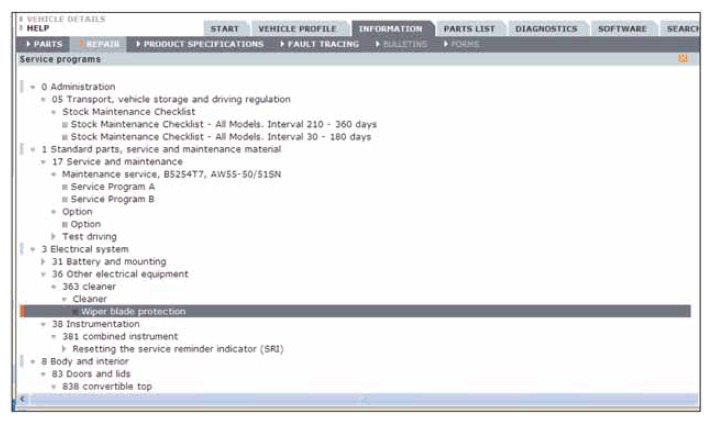
Task: Collapse Maintenance service, B5254T7 node
Action: pos(54,174)
